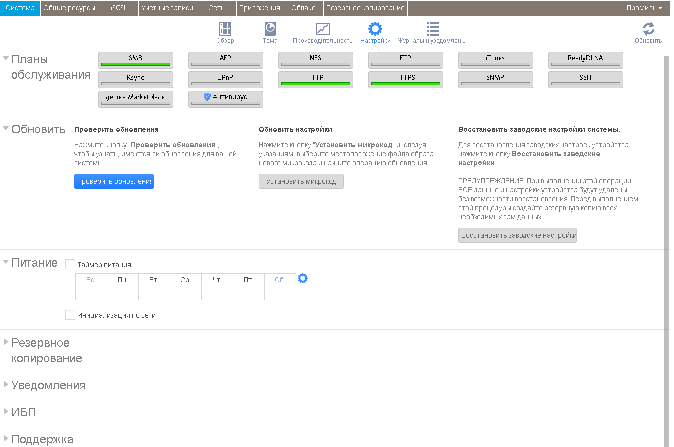Toggle the HTTP service button
The height and width of the screenshot is (447, 674).
point(315,80)
